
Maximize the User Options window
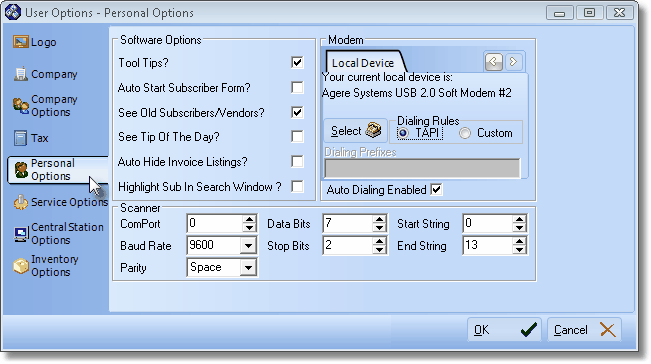click(x=589, y=13)
